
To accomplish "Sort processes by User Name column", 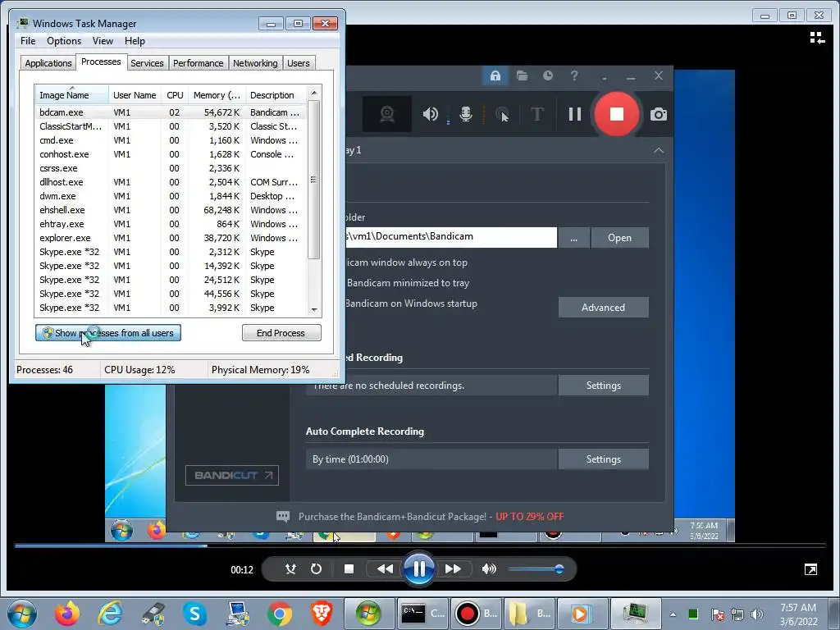I will 135,95.
